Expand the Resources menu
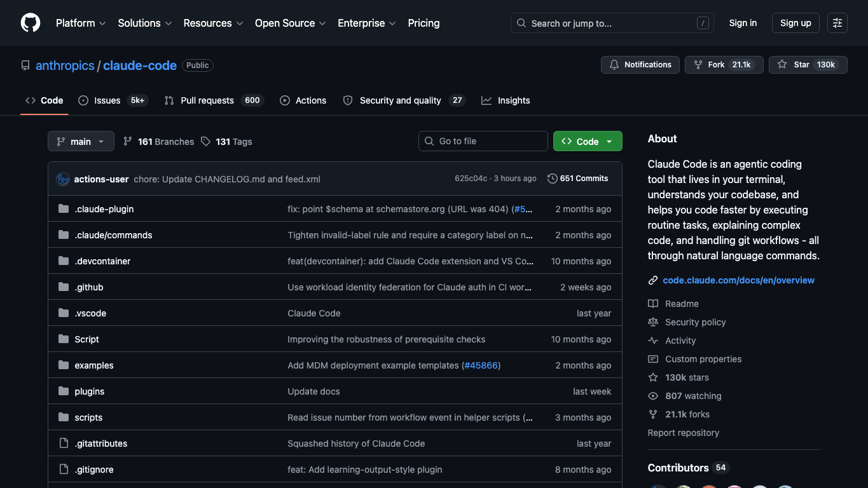Viewport: 868px width, 488px height. [213, 23]
